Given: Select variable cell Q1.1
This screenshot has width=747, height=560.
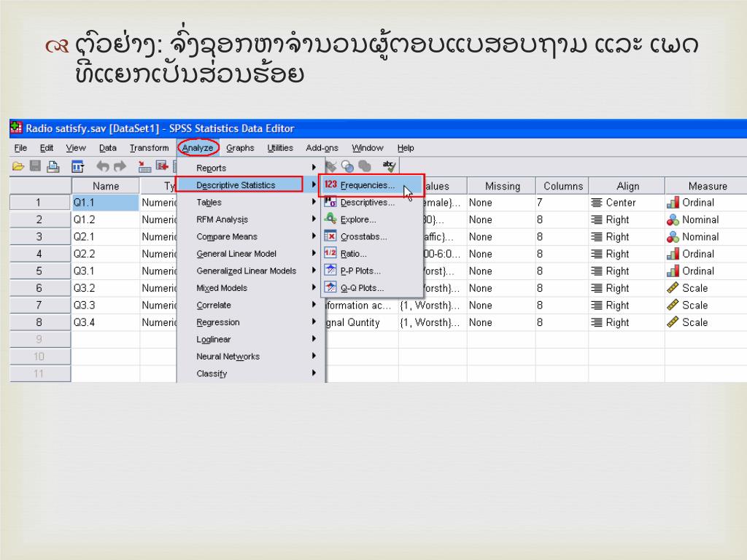Looking at the screenshot, I should tap(105, 203).
